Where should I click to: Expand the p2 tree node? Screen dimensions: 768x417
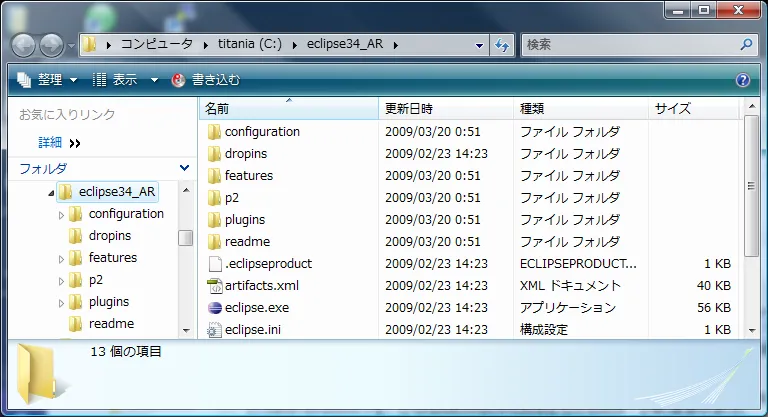[x=61, y=281]
